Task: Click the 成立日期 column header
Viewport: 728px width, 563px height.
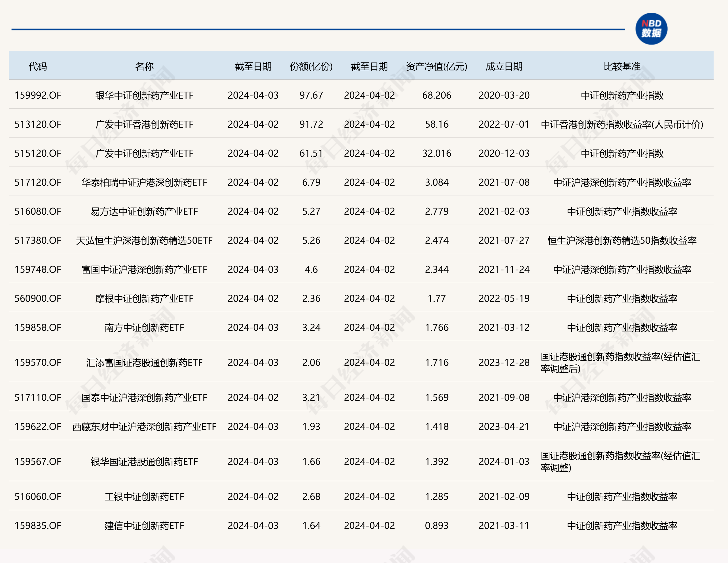Action: click(504, 66)
